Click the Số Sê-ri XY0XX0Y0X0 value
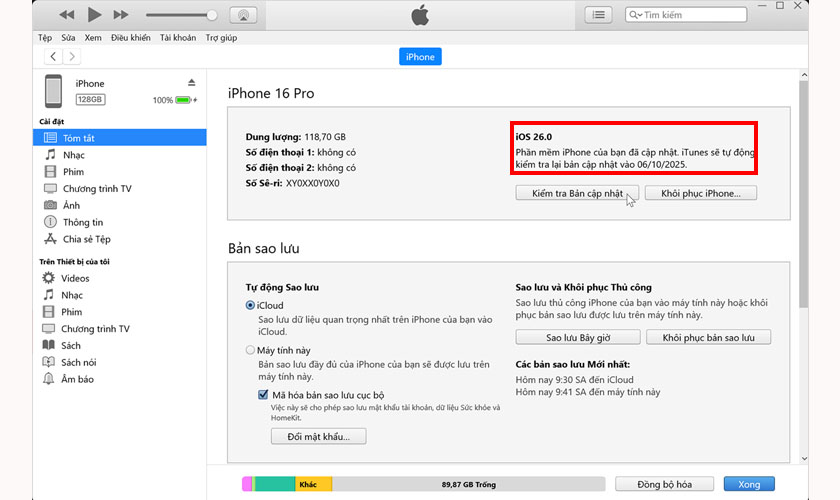 point(312,183)
